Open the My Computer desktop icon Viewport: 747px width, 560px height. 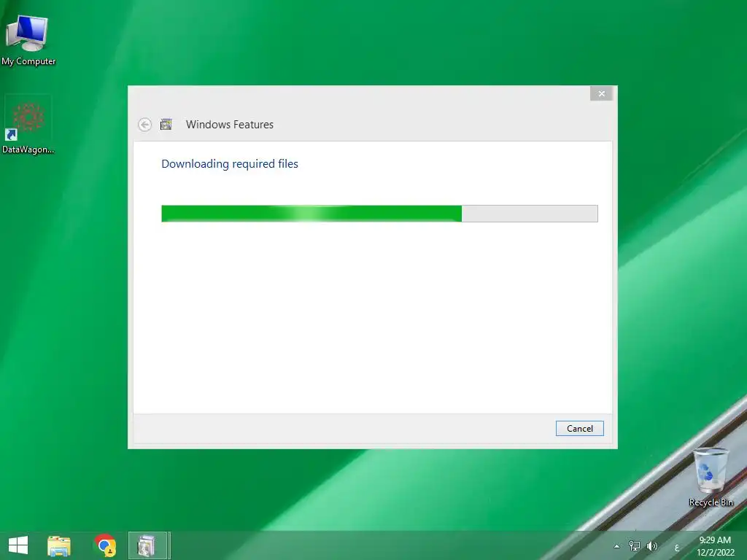click(x=28, y=41)
